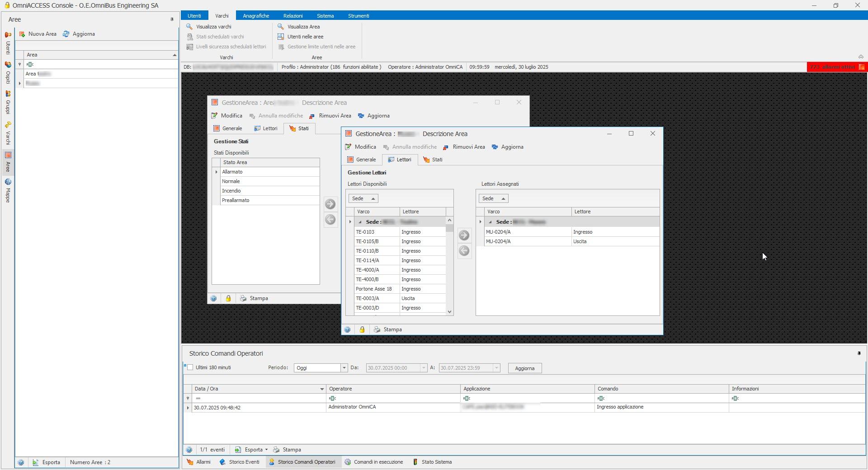Viewport: 868px width, 470px height.
Task: Click Operatore filter field in Storico table
Action: click(393, 398)
